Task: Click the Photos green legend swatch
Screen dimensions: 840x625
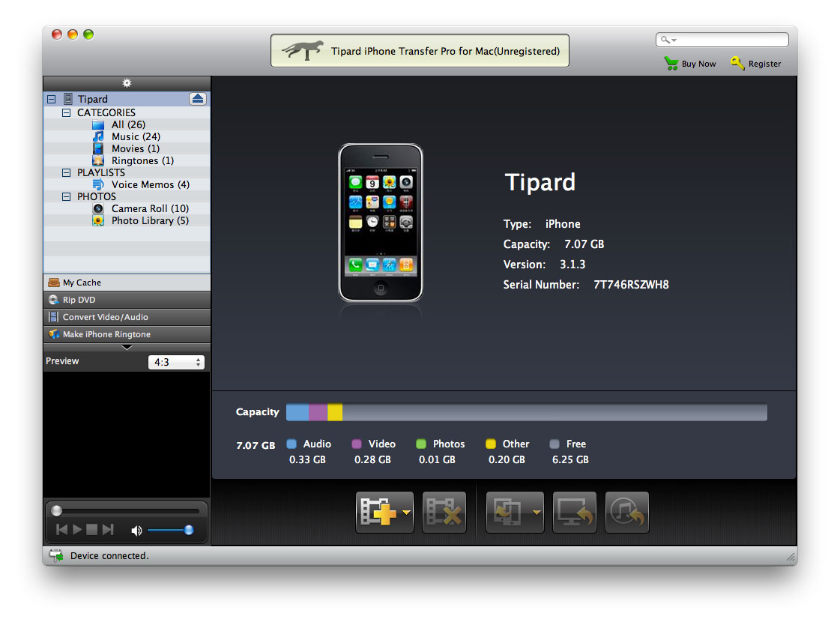Action: [x=421, y=444]
